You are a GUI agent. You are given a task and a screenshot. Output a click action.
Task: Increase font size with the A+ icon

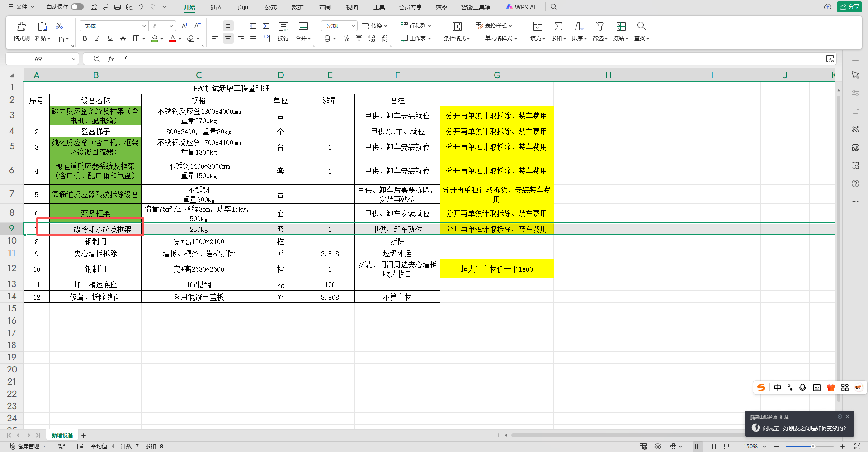click(x=184, y=26)
